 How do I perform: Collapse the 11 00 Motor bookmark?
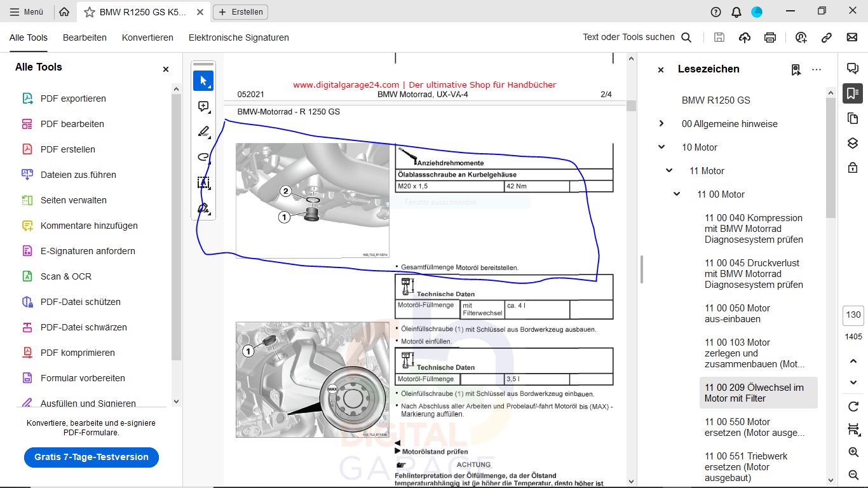(x=677, y=194)
